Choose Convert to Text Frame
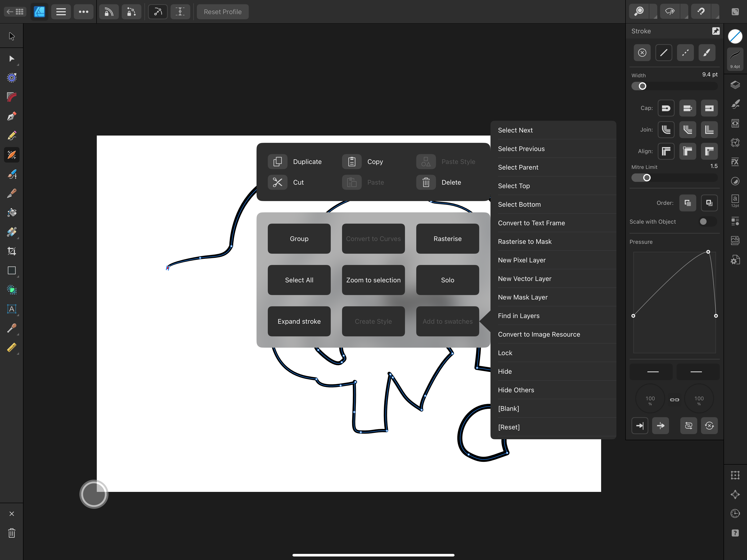The height and width of the screenshot is (560, 747). pos(553,223)
